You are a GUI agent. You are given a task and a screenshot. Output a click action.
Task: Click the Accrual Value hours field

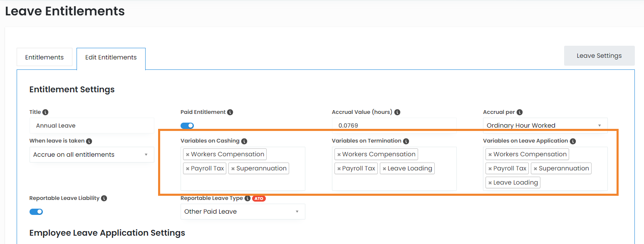pyautogui.click(x=394, y=126)
